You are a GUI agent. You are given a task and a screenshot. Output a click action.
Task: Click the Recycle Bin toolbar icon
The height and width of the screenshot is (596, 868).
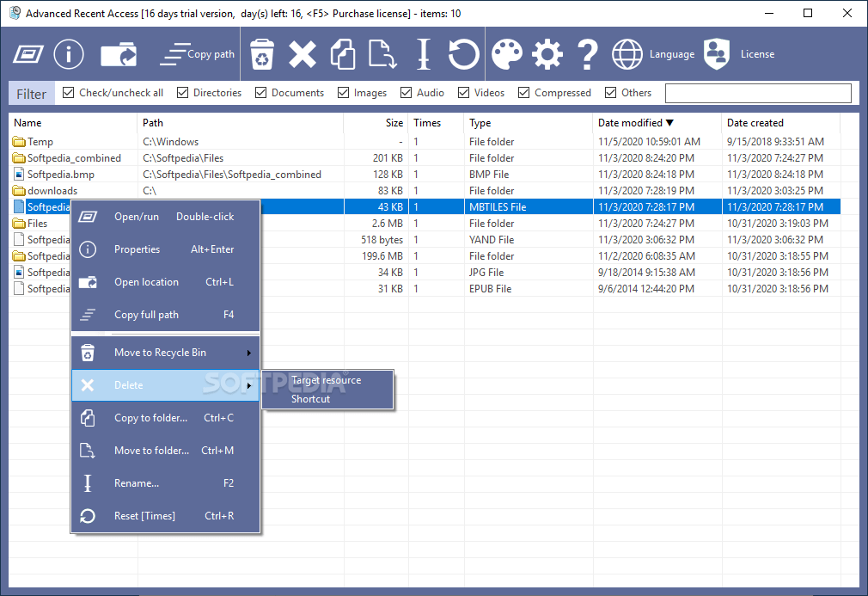coord(262,54)
